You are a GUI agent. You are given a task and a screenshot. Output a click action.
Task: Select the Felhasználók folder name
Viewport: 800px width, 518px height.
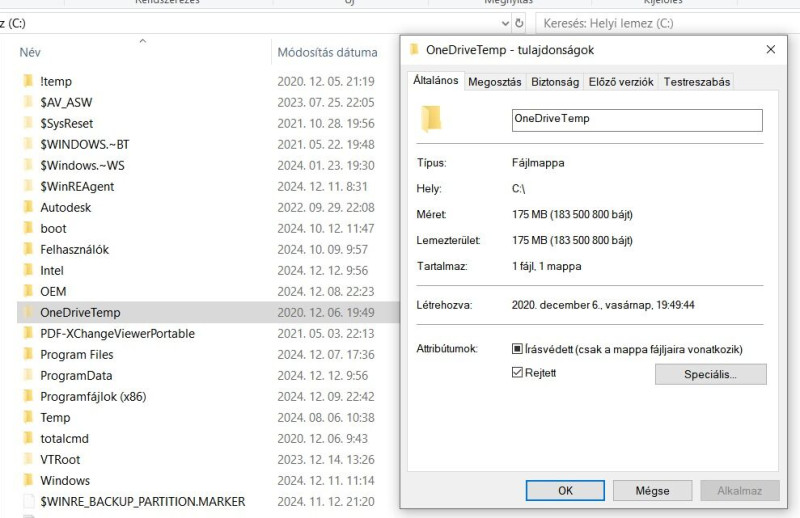coord(74,249)
